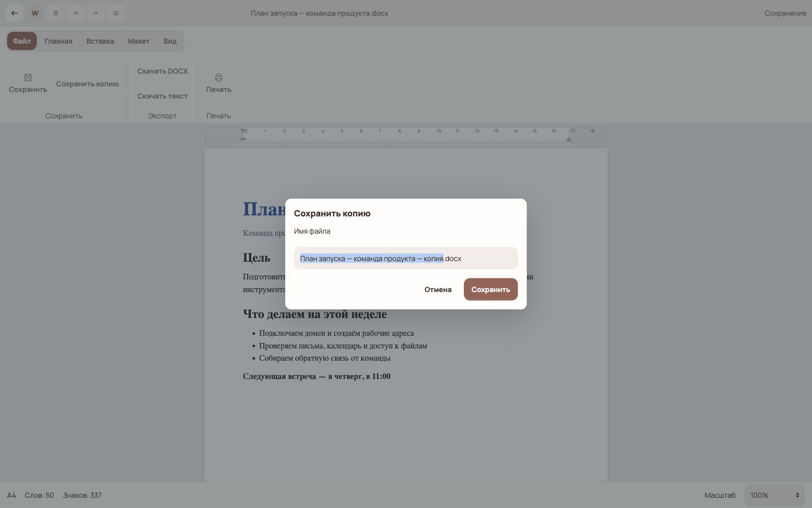Click the save icon in title bar

(56, 13)
